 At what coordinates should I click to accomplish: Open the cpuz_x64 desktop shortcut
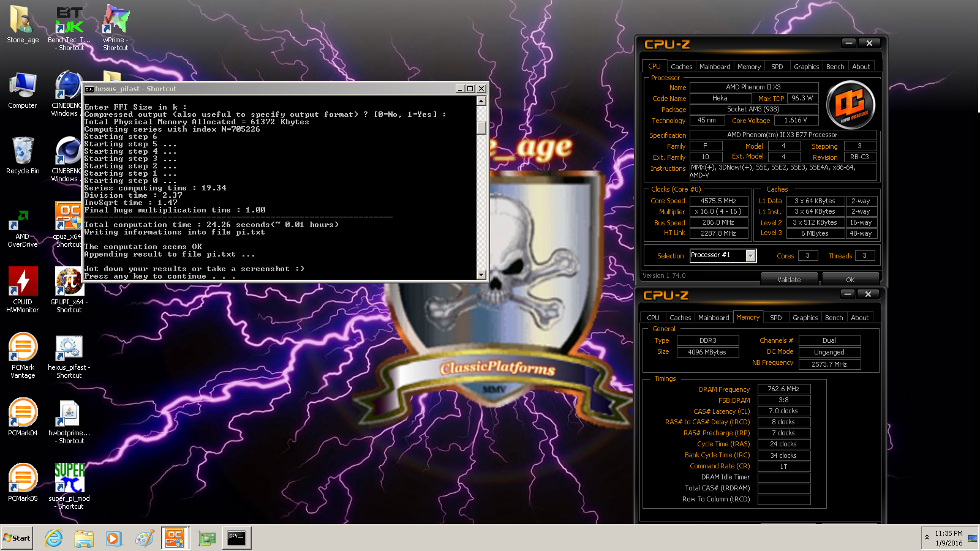68,224
